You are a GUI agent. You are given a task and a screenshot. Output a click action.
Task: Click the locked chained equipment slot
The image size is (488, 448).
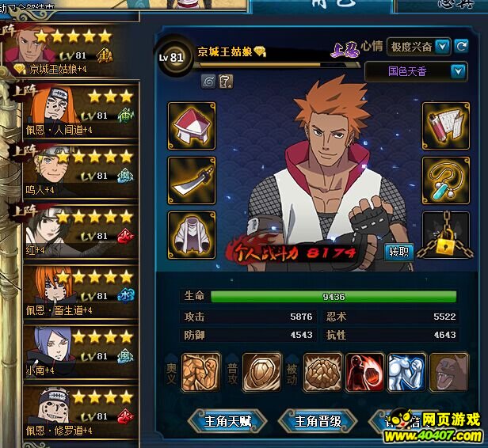446,235
